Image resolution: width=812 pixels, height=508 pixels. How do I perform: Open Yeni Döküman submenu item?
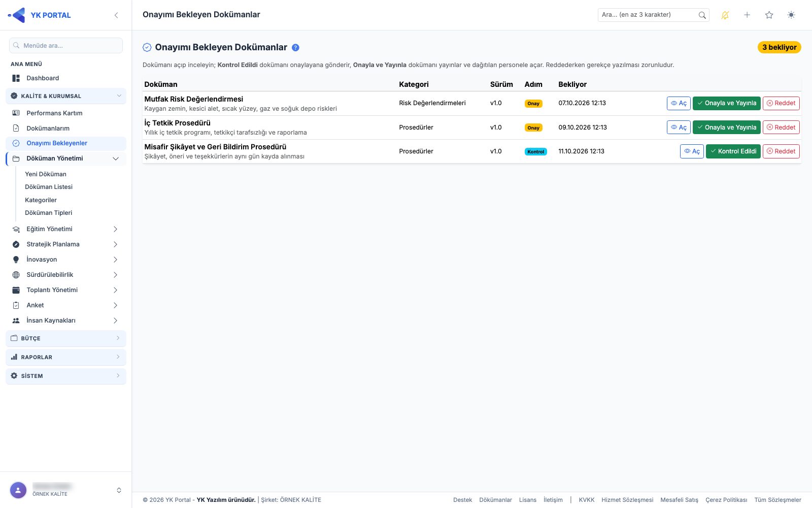point(46,174)
